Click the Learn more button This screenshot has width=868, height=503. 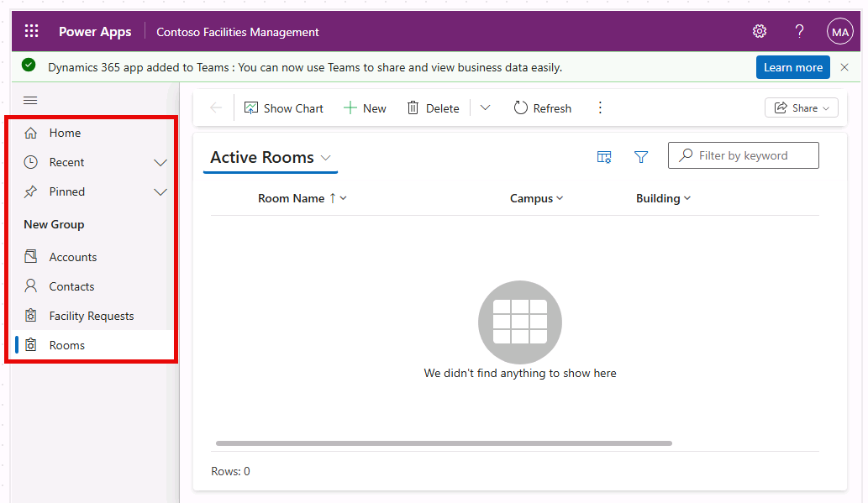792,67
